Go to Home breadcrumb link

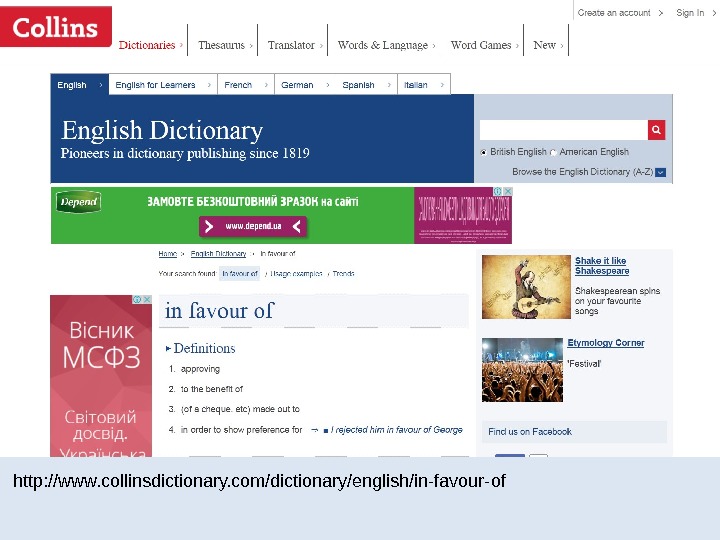coord(168,253)
